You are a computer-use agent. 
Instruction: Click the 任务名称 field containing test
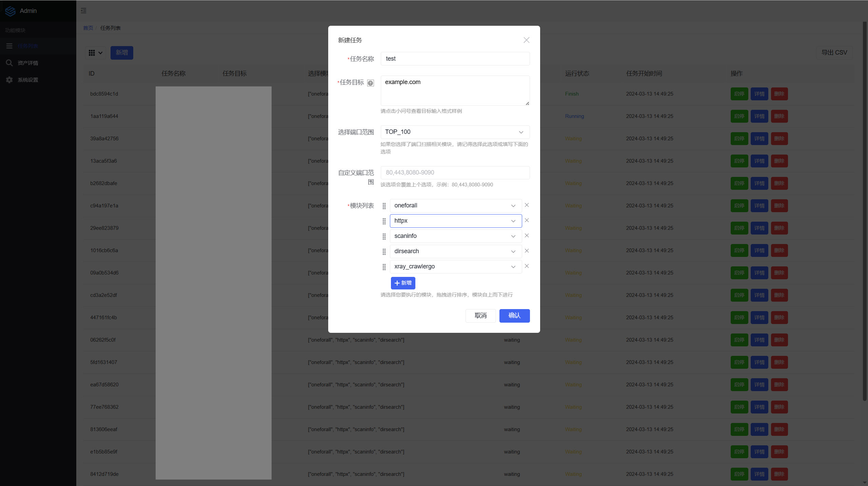pyautogui.click(x=455, y=59)
